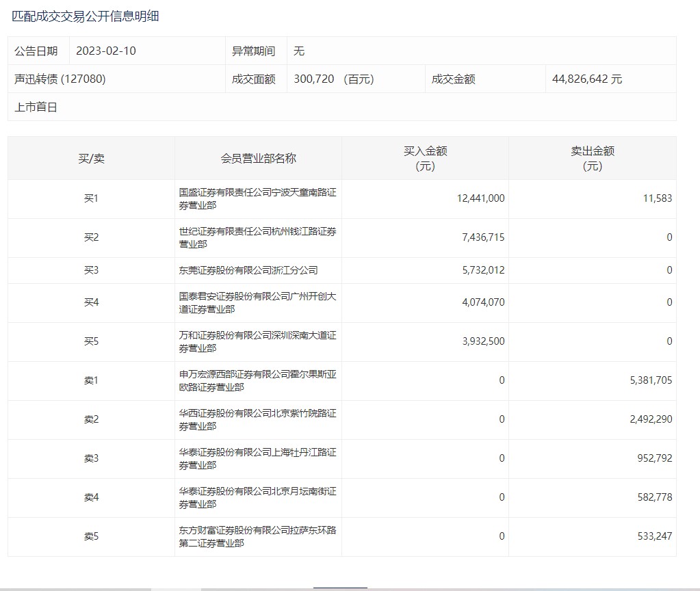
Task: Click the 成交金额 value 44,826,642 元
Action: [587, 79]
